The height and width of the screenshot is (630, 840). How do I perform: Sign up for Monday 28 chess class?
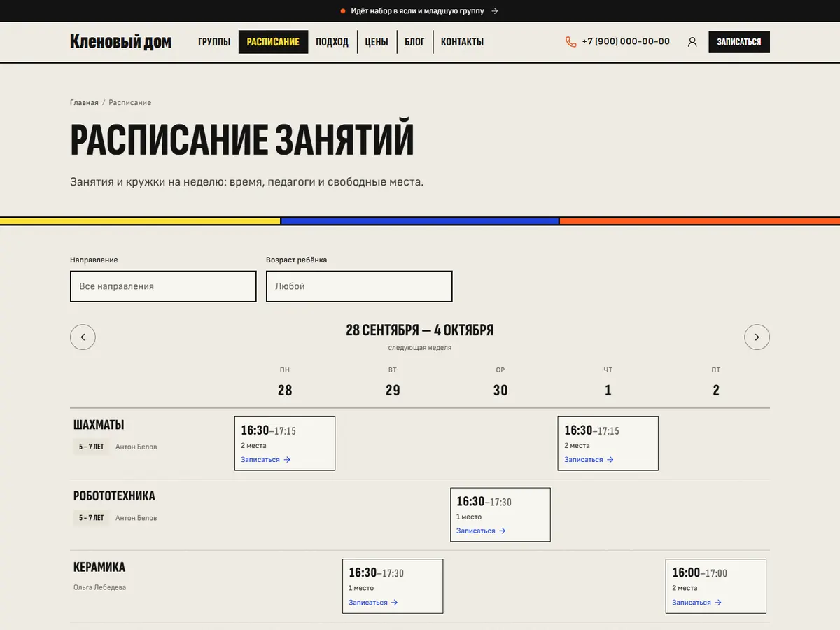(265, 460)
